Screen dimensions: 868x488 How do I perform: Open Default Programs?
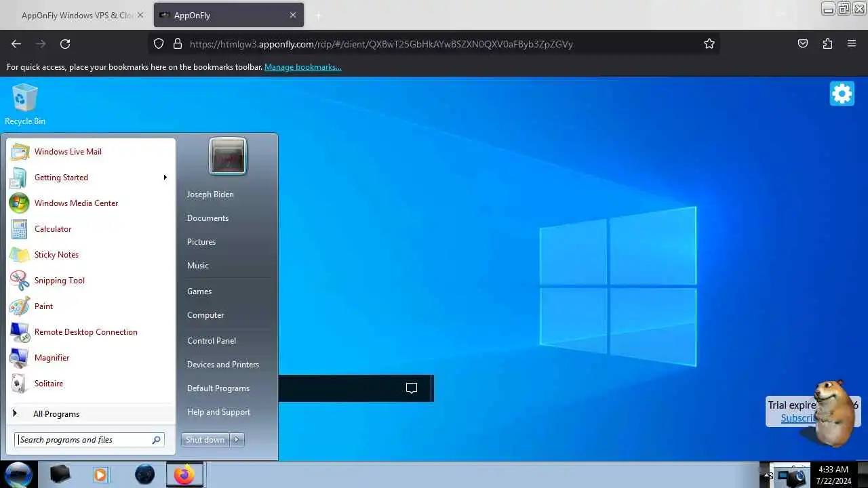pyautogui.click(x=218, y=388)
